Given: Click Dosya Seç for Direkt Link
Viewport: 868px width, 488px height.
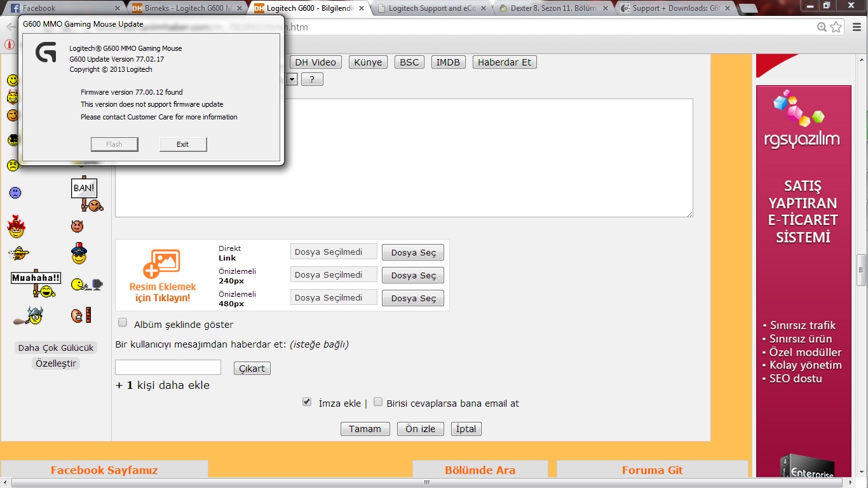Looking at the screenshot, I should coord(413,252).
